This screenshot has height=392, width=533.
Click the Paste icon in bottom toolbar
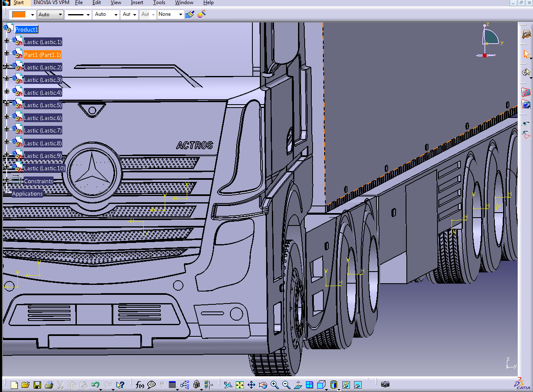click(84, 385)
